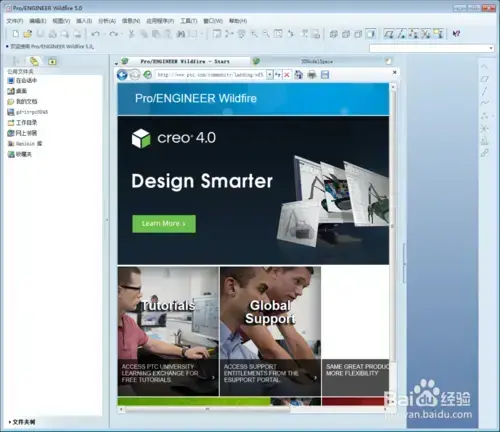Click the green Learn More button
This screenshot has width=500, height=432.
coord(164,224)
